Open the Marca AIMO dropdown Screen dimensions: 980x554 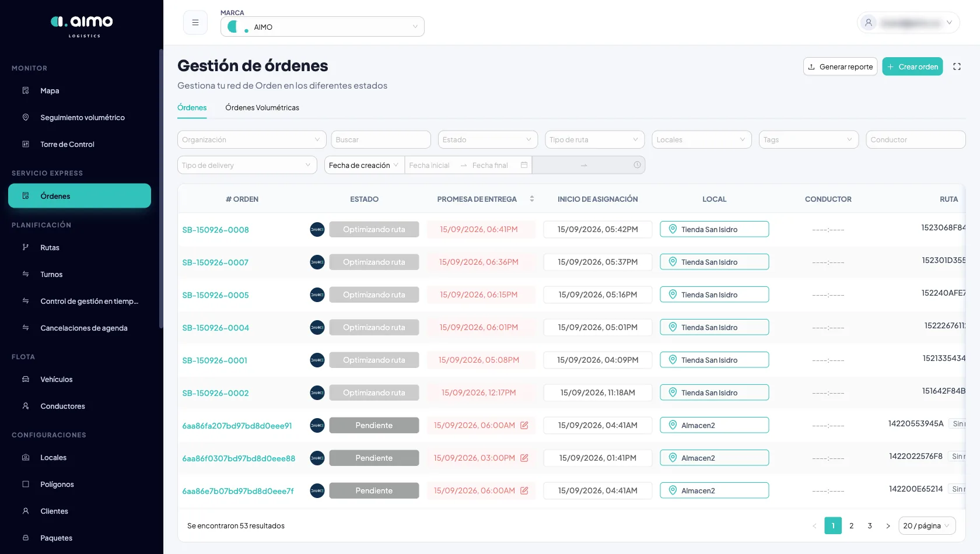click(323, 27)
